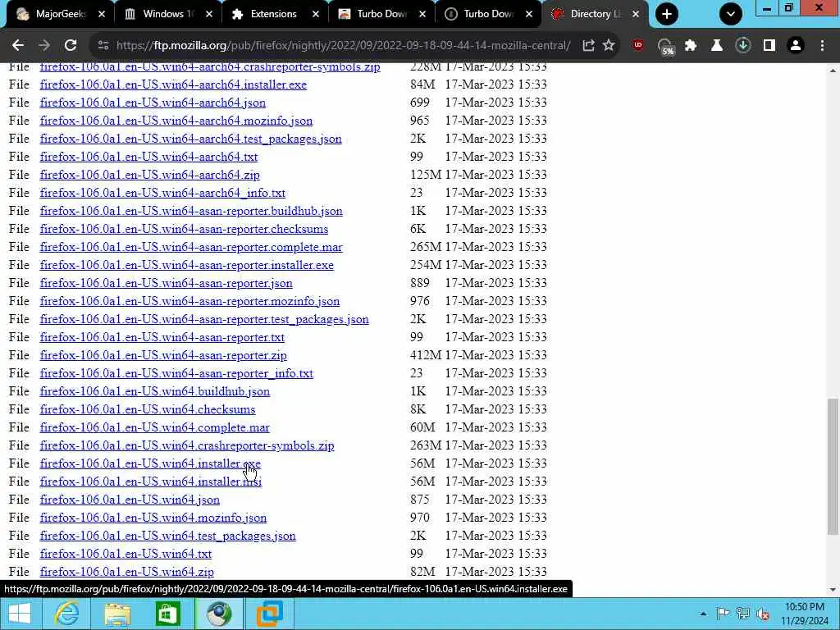Open the Extensions puzzle menu
Viewport: 840px width, 630px height.
tap(691, 46)
